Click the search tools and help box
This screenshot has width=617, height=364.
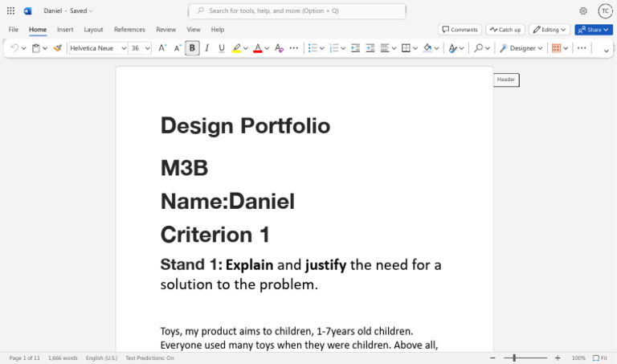297,11
